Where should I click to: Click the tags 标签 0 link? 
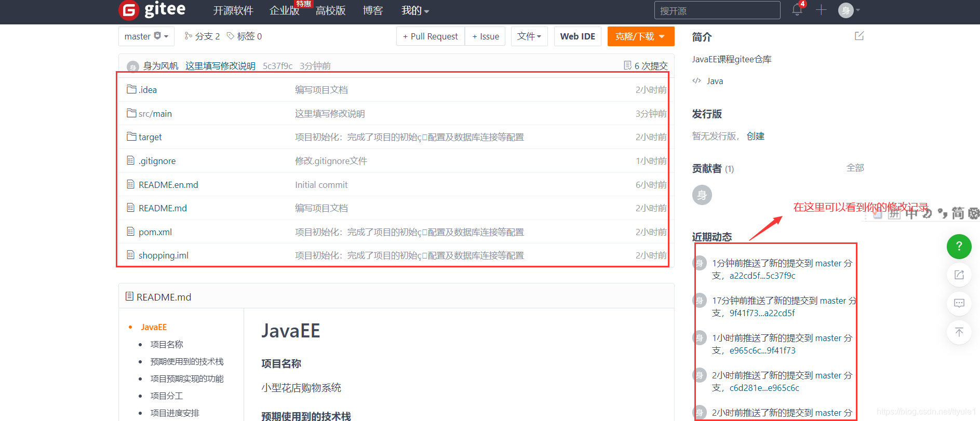tap(244, 36)
